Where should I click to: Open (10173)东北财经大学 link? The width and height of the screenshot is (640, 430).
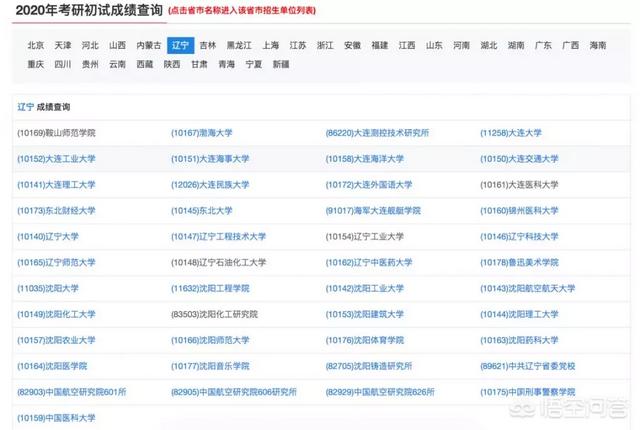click(x=56, y=211)
